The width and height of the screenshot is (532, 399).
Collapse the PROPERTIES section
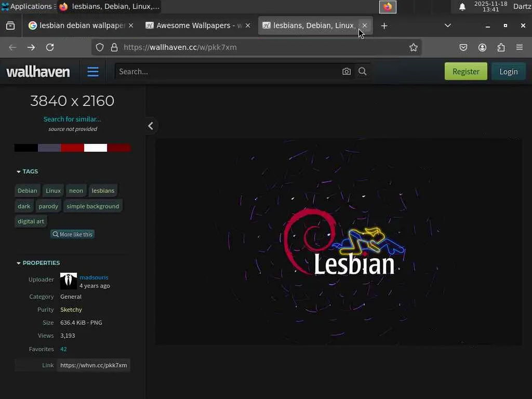tap(38, 263)
